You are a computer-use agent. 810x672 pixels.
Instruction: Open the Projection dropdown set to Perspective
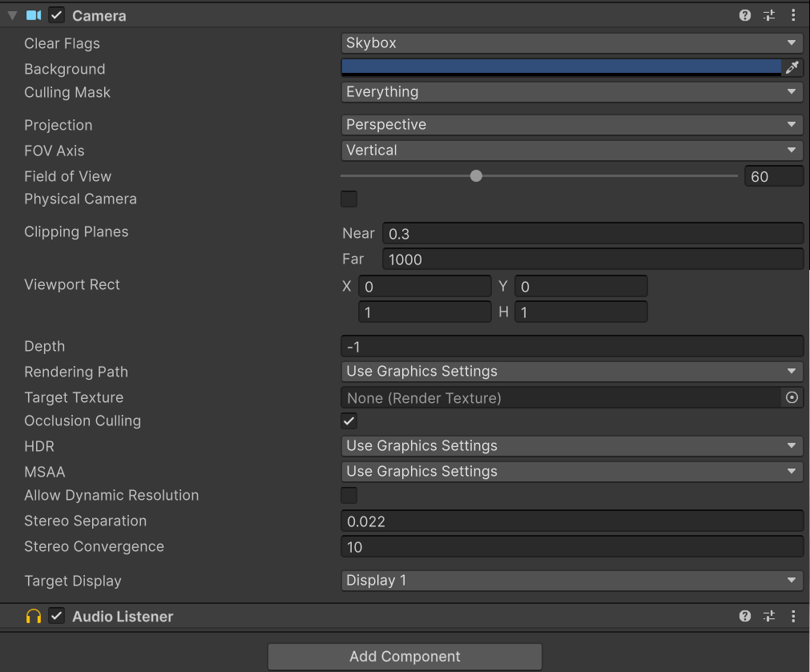(x=571, y=125)
